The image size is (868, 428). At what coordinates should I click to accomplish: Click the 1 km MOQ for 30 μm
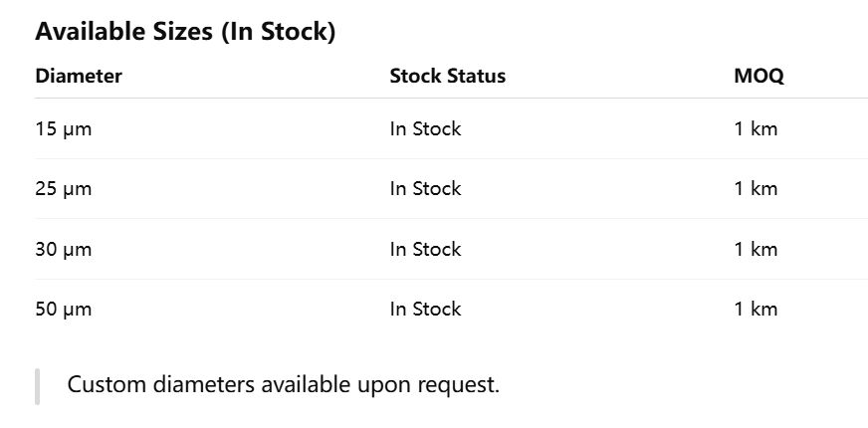pos(756,249)
